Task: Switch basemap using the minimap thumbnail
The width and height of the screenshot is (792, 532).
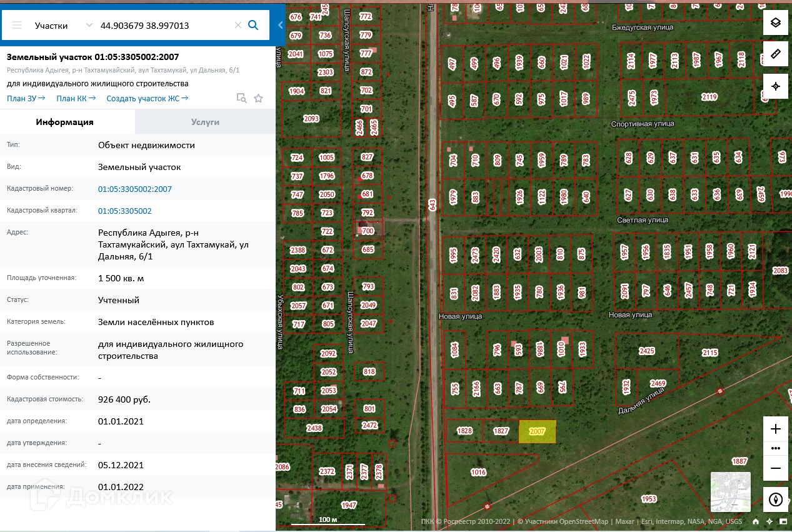Action: (x=731, y=491)
